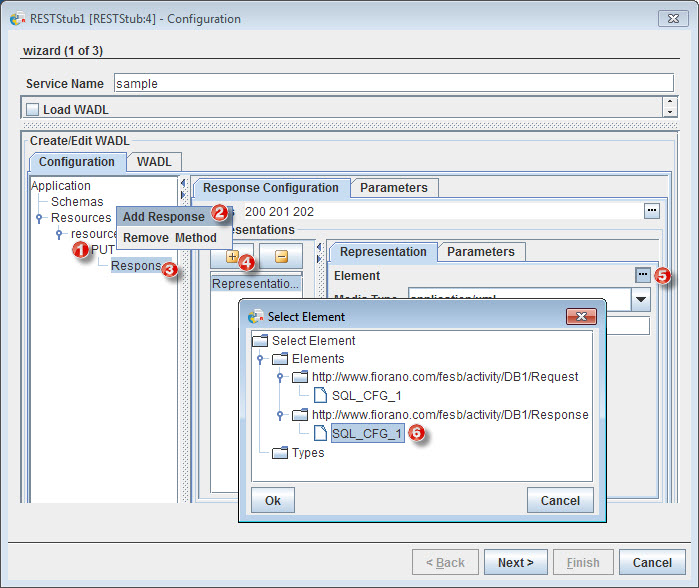
Task: Click the Load WADL panel collapse arrow
Action: pos(670,102)
